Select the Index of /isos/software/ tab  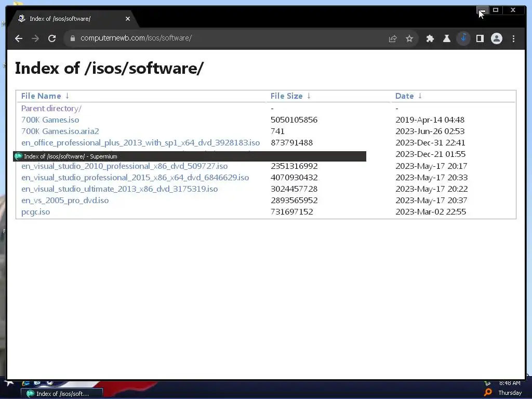pyautogui.click(x=73, y=19)
